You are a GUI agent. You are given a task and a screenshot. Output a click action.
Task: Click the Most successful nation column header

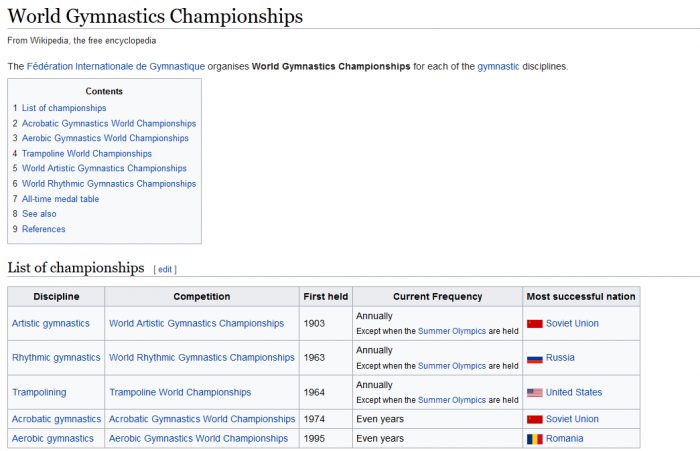click(581, 297)
